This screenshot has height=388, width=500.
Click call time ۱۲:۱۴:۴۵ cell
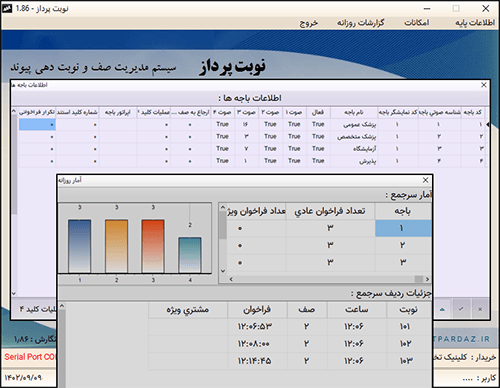(257, 361)
